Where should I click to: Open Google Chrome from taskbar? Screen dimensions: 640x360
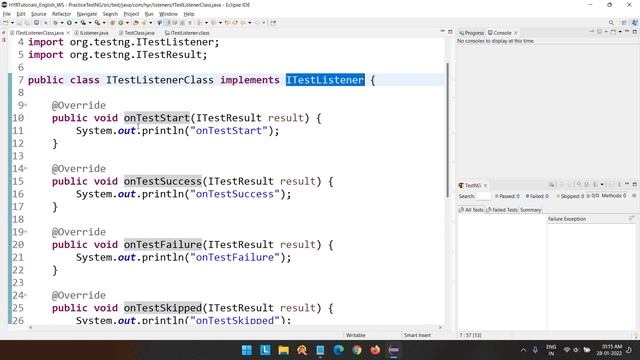pos(357,350)
